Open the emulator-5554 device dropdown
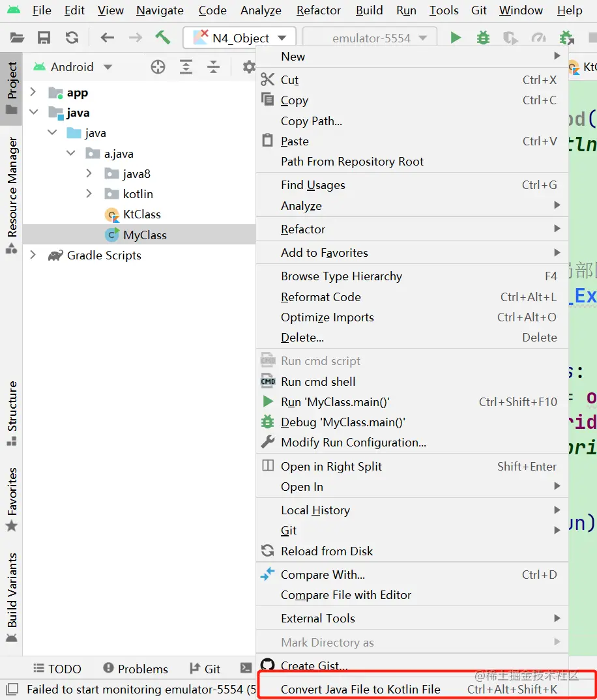597x700 pixels. [x=370, y=38]
